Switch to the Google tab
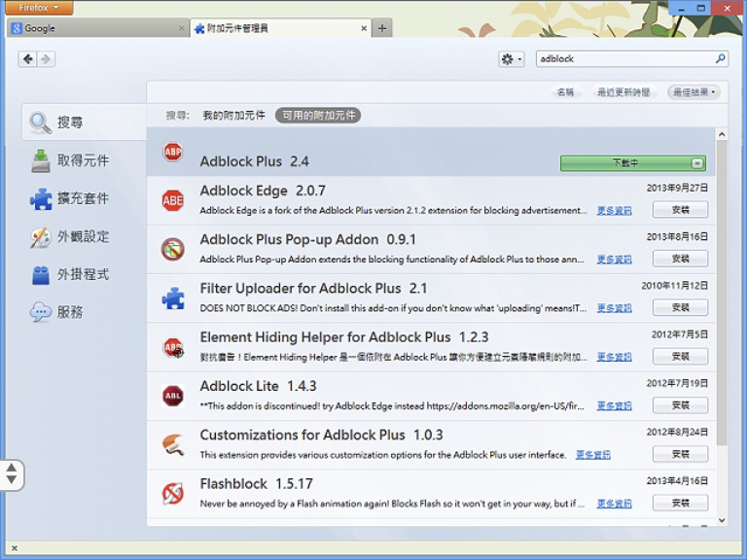This screenshot has width=749, height=560. (x=97, y=28)
